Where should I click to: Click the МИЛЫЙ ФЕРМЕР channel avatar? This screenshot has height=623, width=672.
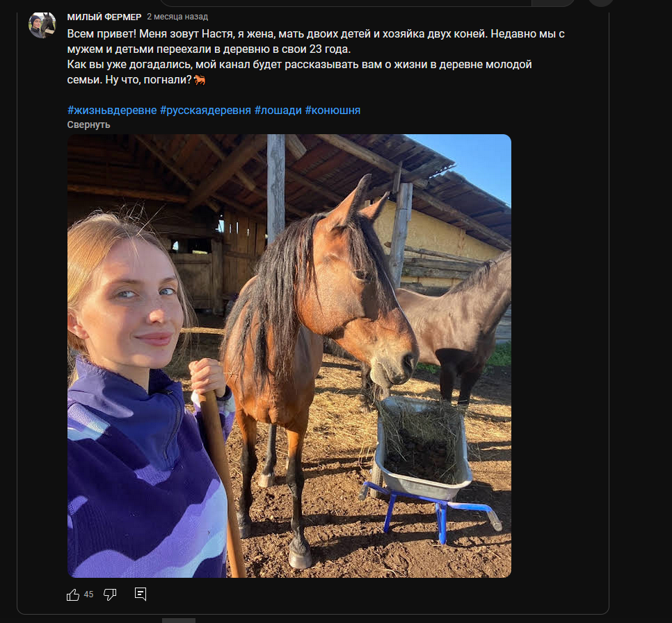click(x=42, y=25)
